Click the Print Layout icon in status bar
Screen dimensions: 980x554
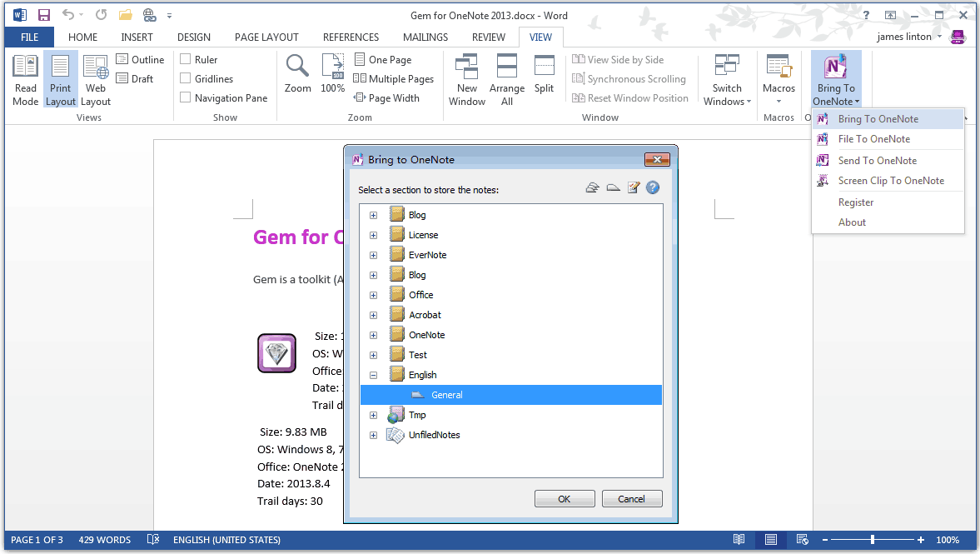pos(771,540)
